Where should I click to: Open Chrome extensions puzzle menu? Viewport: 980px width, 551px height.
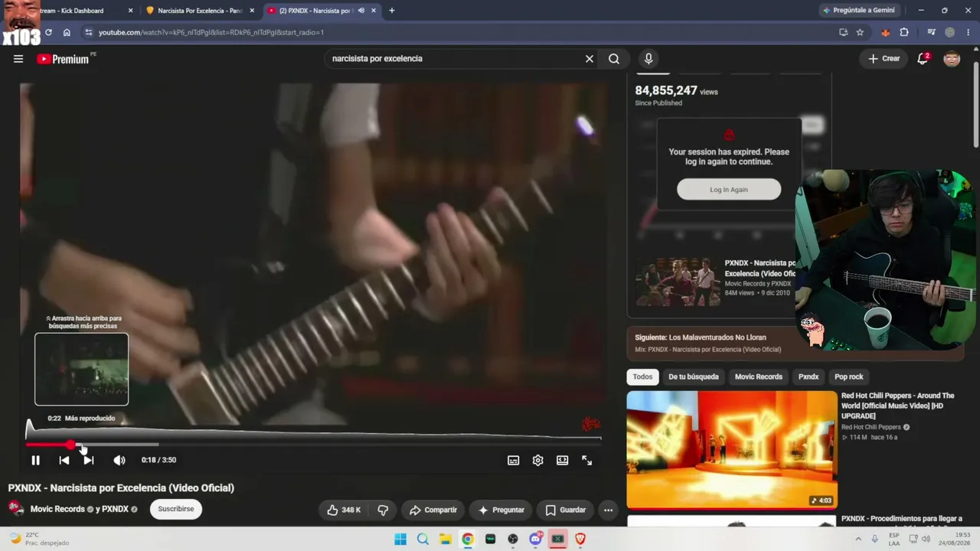pyautogui.click(x=904, y=32)
